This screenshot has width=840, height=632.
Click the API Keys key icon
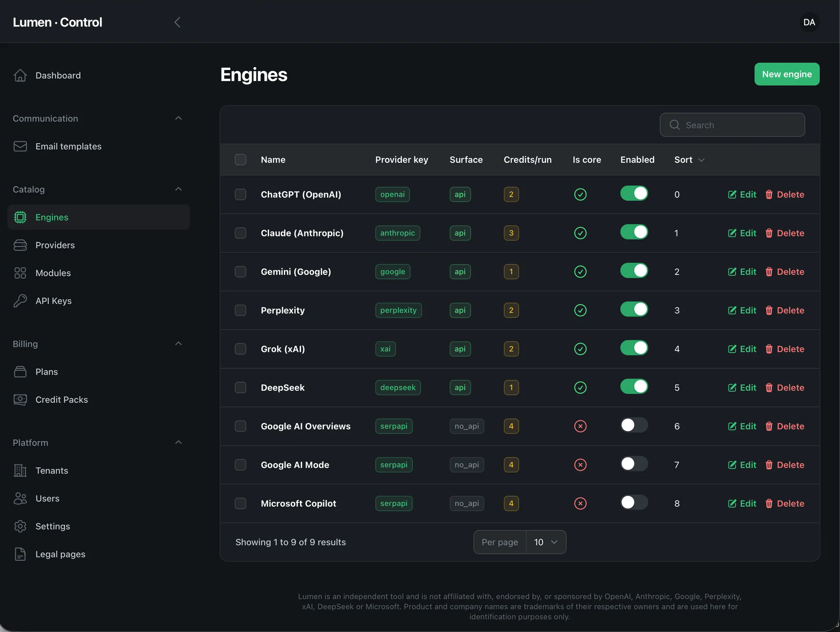(20, 301)
